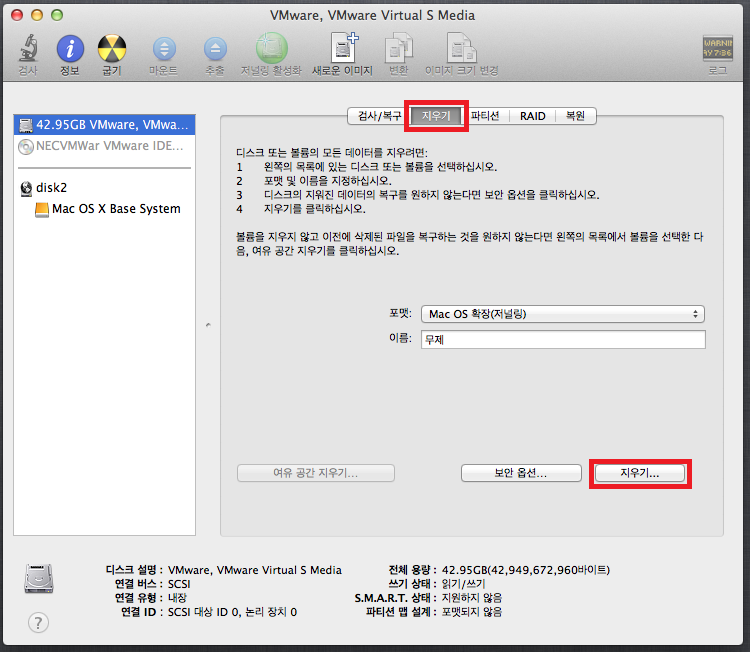Screen dimensions: 750x652
Task: Click the 읽기/쓰기 write status value
Action: [x=463, y=584]
